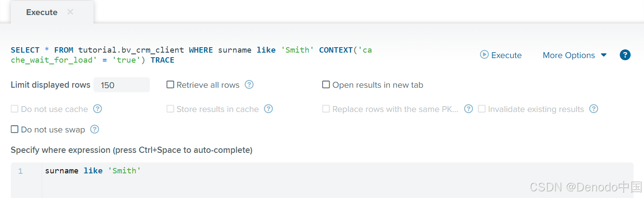Click help icon after Replace rows with same PK
644x198 pixels.
tap(468, 109)
